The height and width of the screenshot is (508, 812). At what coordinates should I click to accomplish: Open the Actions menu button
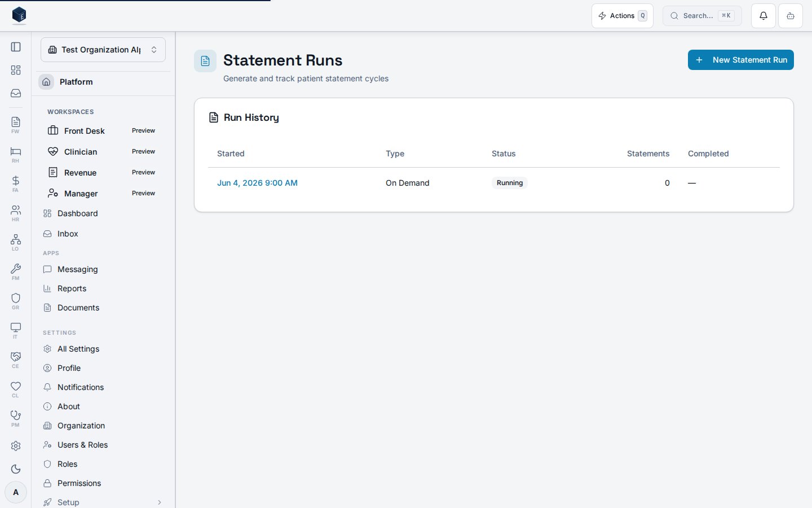[x=623, y=16]
